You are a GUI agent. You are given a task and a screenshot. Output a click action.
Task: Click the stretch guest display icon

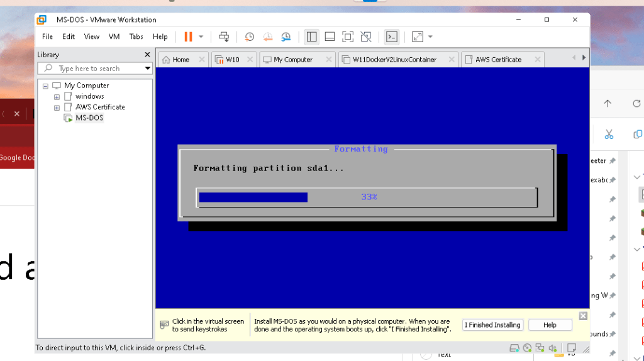(x=418, y=36)
